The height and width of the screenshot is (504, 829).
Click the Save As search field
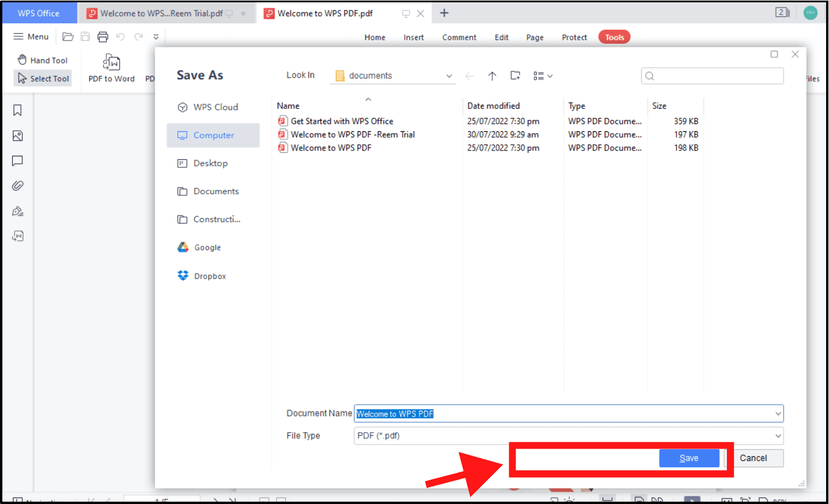point(712,76)
